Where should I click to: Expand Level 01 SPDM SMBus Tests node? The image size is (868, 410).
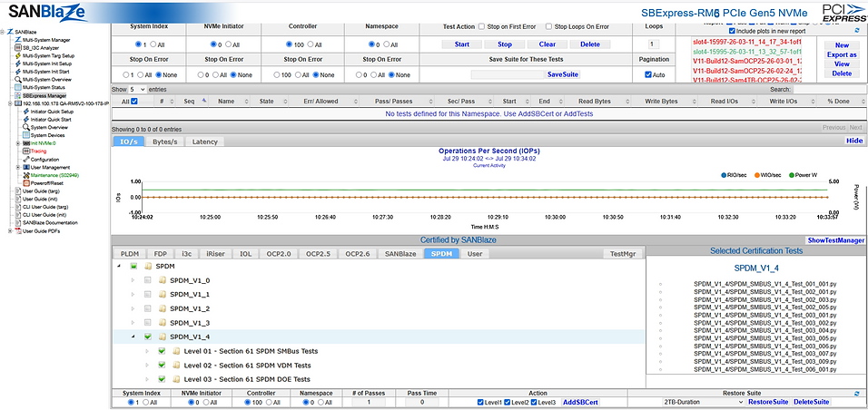pyautogui.click(x=147, y=351)
